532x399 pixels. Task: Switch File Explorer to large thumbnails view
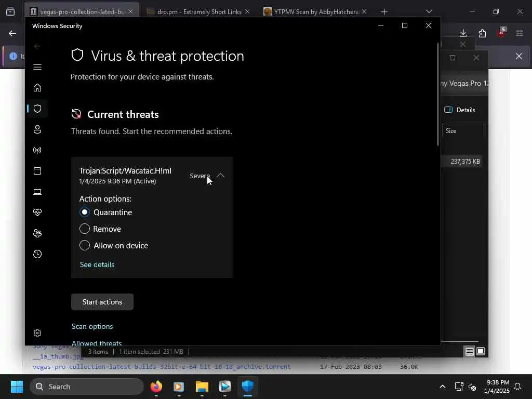tap(481, 351)
